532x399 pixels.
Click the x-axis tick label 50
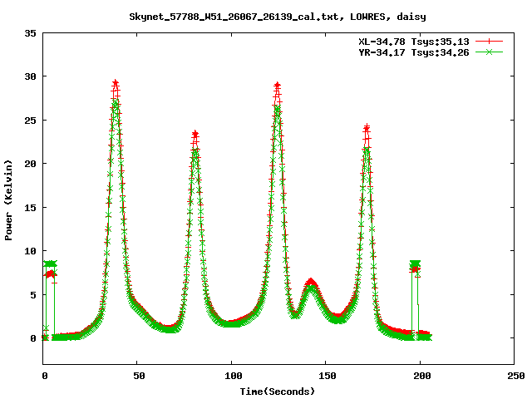(139, 376)
